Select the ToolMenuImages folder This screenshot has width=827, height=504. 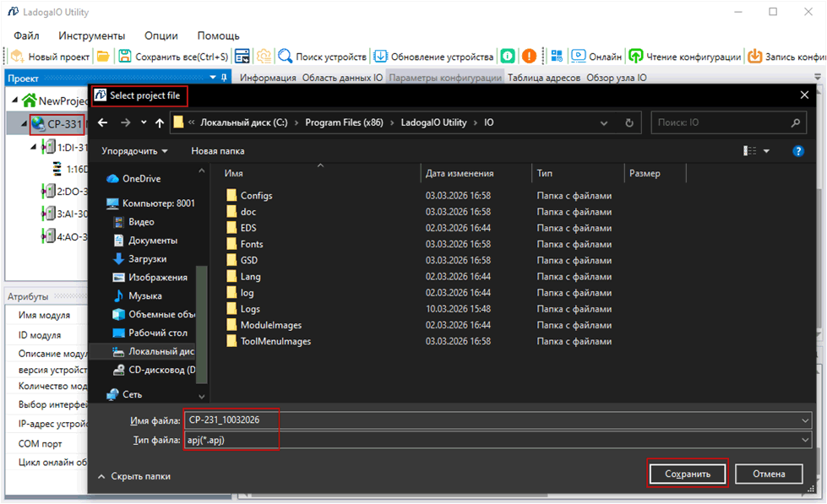tap(275, 342)
